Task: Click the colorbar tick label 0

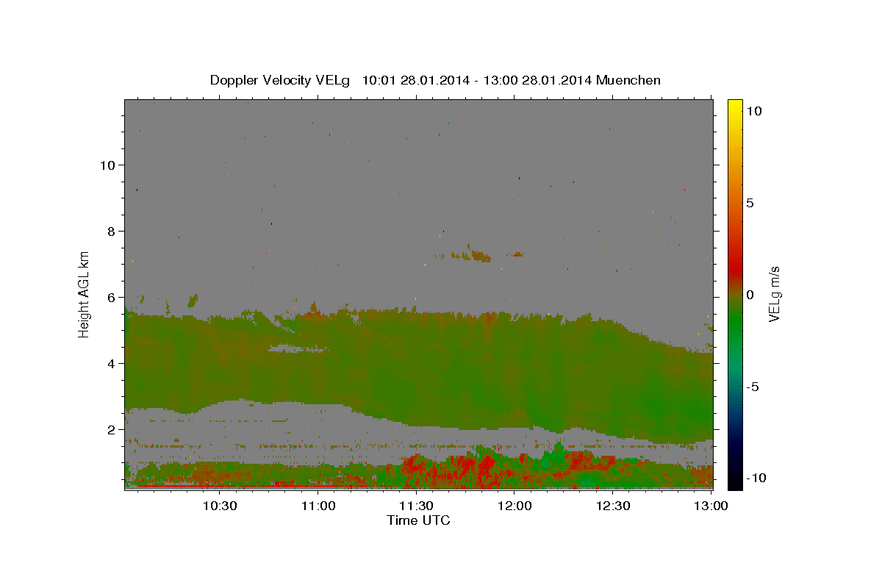Action: (x=750, y=295)
